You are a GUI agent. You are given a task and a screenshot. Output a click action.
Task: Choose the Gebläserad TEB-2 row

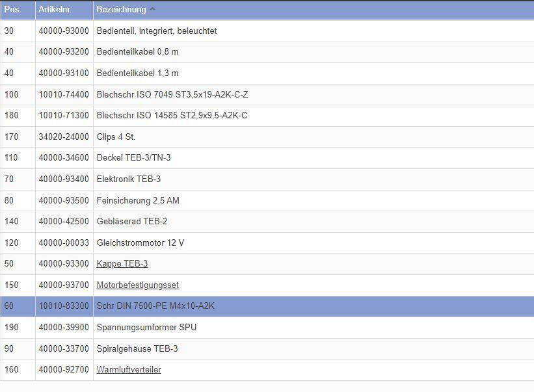click(x=131, y=222)
